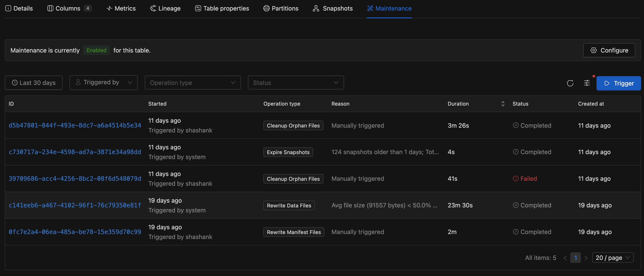
Task: Switch to the Columns tab
Action: click(69, 8)
